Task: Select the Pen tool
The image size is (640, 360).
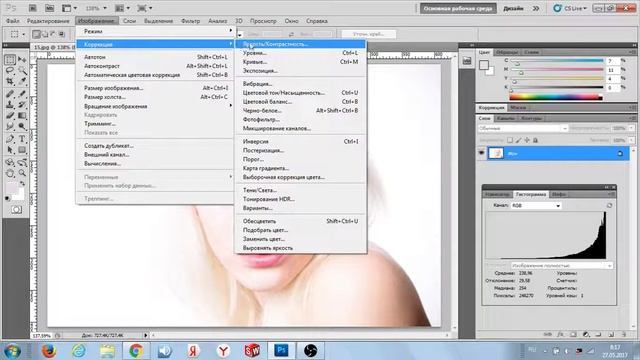Action: tap(10, 139)
